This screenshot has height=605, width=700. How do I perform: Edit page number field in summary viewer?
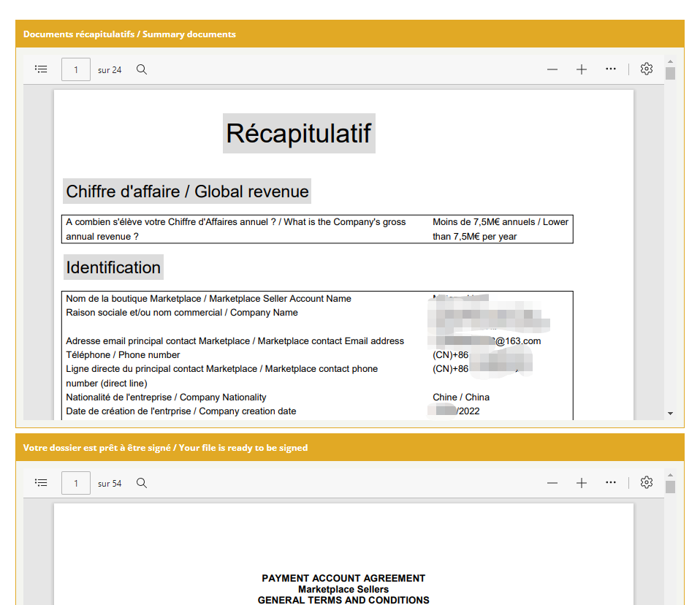point(76,69)
